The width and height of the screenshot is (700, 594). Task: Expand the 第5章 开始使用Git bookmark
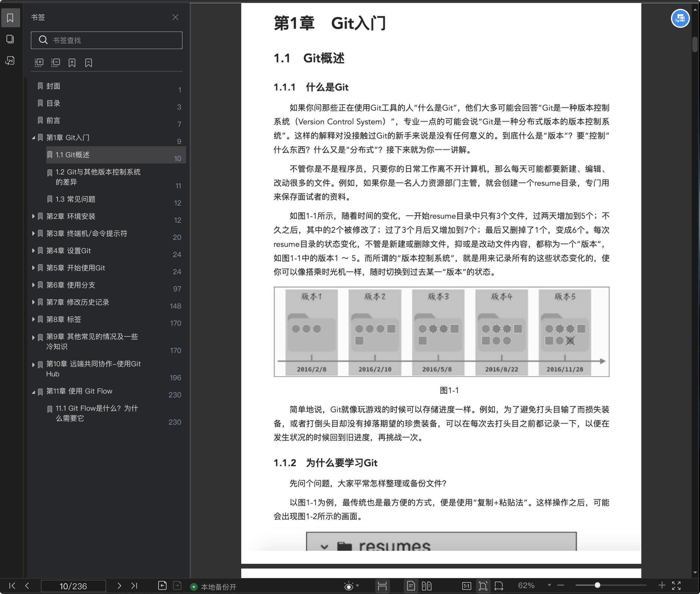(33, 268)
